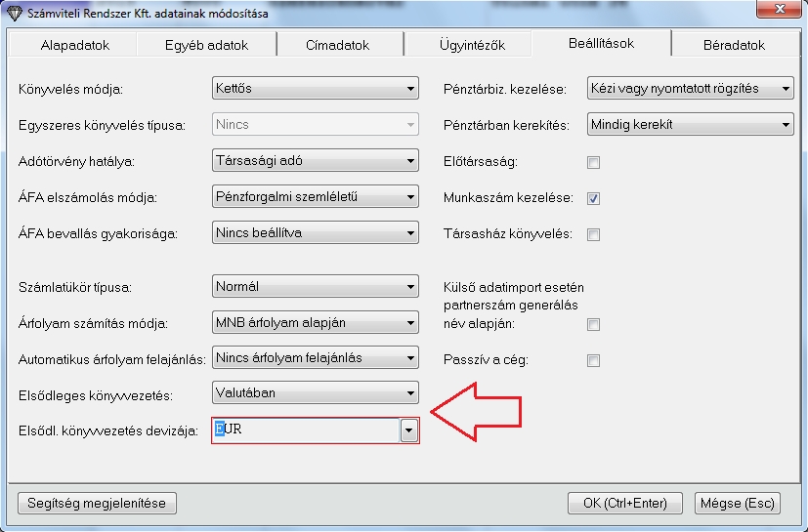Open the Egyéb adatok tab

point(207,45)
